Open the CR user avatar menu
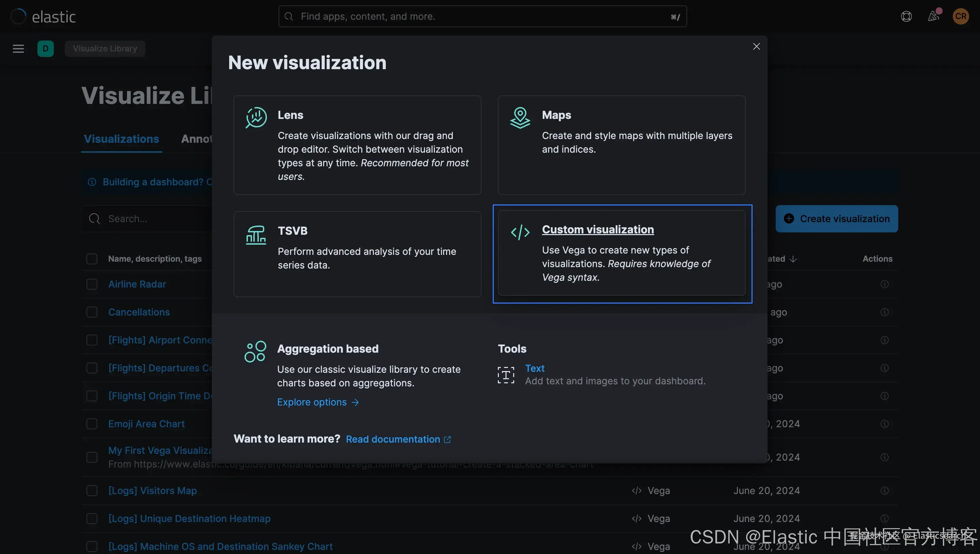The width and height of the screenshot is (980, 554). pos(961,16)
